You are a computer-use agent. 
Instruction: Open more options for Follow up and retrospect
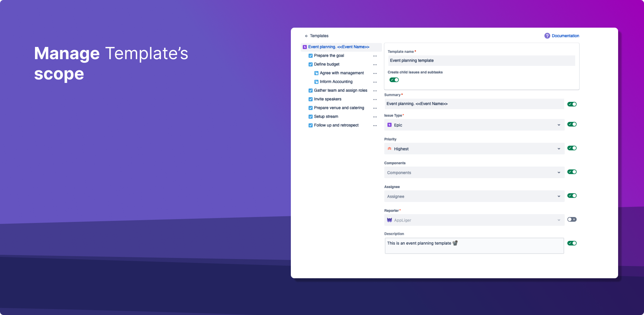coord(375,126)
